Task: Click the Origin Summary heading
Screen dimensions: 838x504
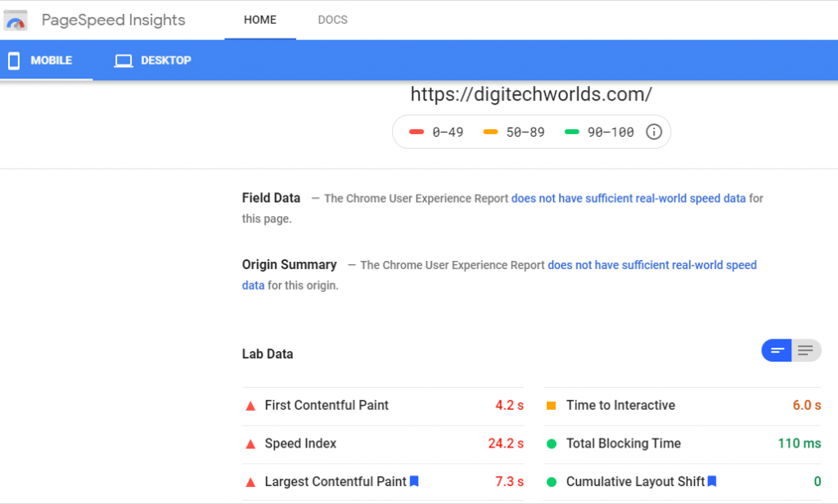Action: point(289,264)
